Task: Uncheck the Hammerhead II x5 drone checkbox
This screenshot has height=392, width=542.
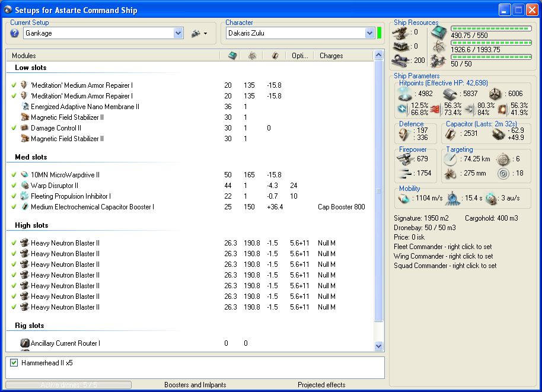Action: (14, 362)
